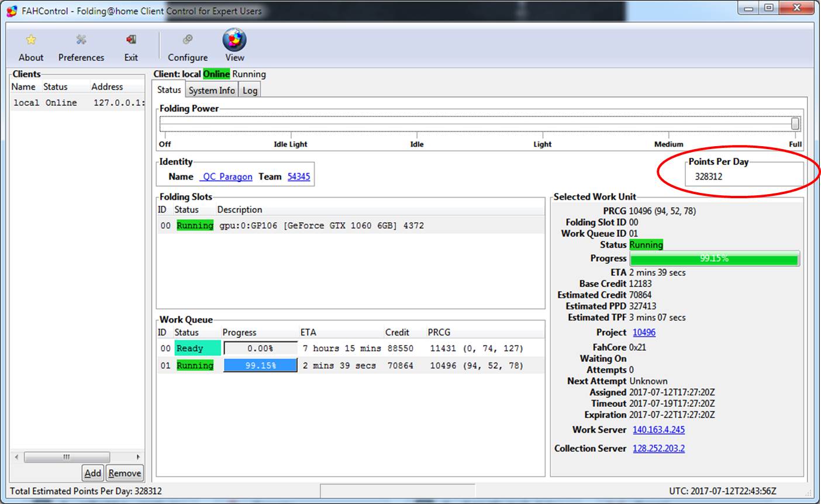
Task: Select the Ready work queue row 00
Action: (351, 348)
